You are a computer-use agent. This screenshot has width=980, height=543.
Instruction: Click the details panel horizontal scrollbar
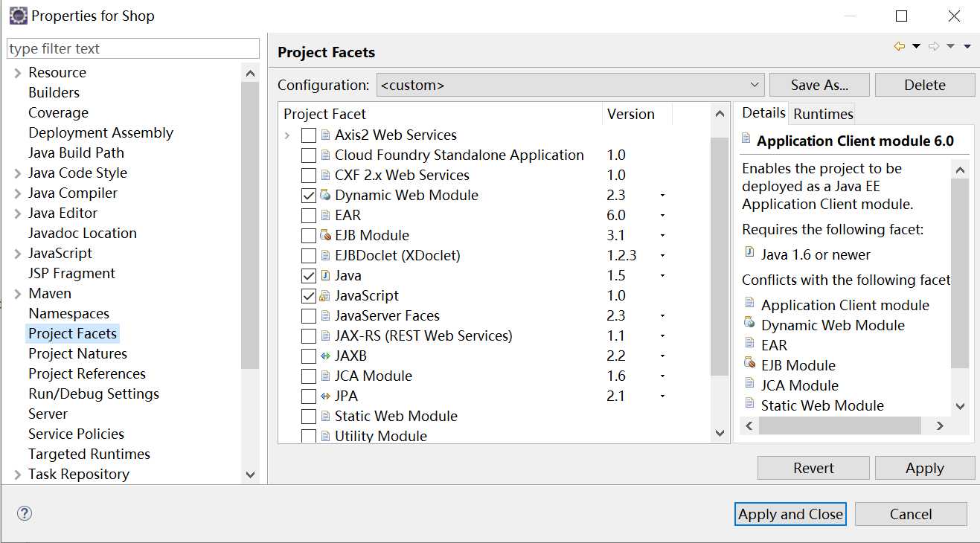(x=839, y=425)
